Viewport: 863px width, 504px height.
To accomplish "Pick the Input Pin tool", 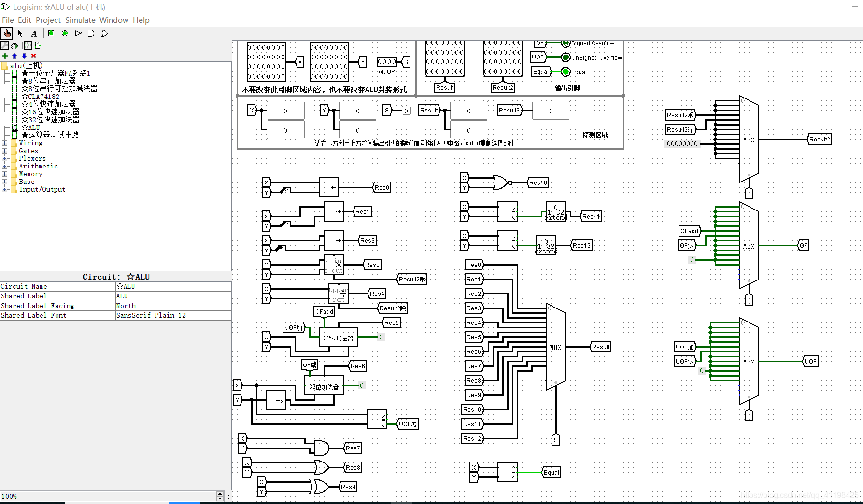I will (51, 33).
